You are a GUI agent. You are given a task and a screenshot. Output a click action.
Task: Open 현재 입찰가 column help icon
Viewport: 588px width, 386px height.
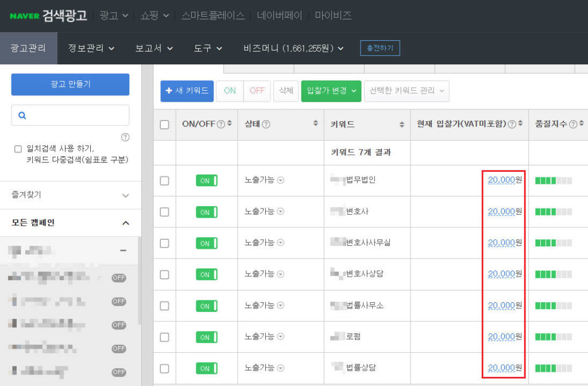coord(512,124)
